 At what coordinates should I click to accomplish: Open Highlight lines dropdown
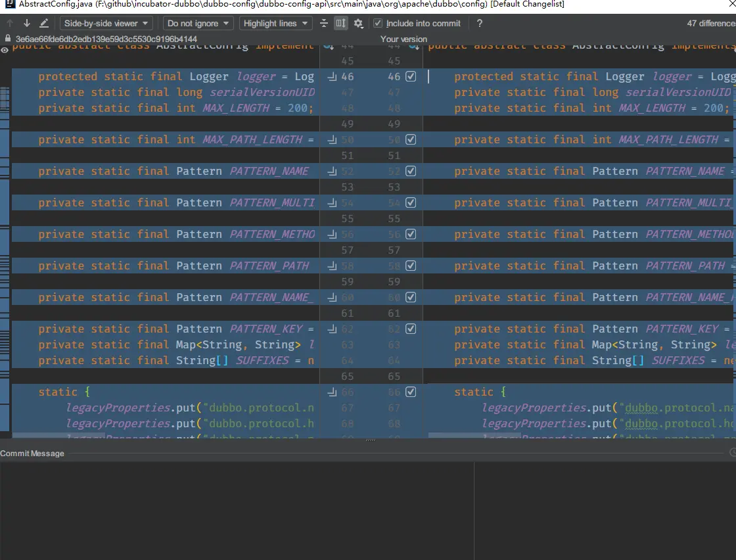click(x=275, y=23)
